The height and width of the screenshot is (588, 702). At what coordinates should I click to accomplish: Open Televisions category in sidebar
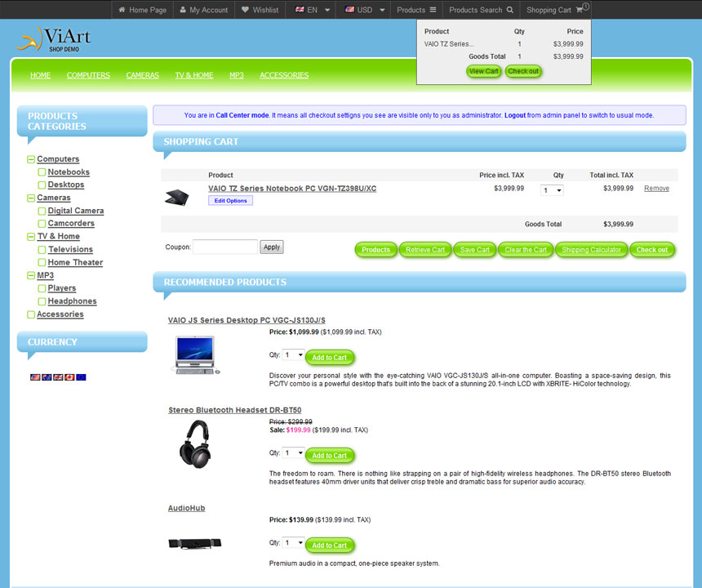point(70,249)
